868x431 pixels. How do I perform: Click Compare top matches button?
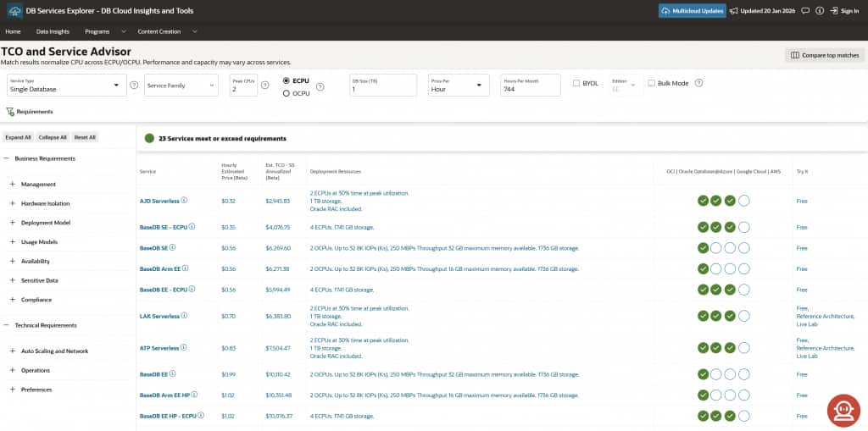pyautogui.click(x=824, y=55)
